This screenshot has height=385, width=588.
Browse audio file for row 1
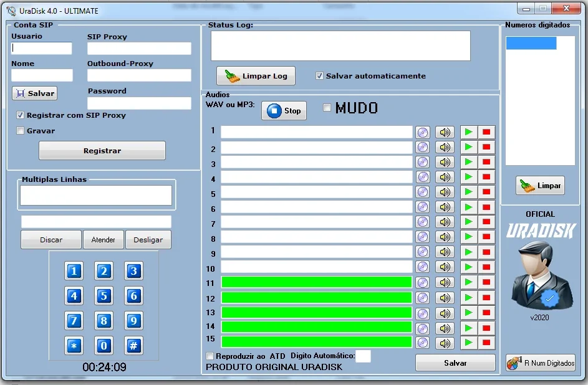coord(423,132)
